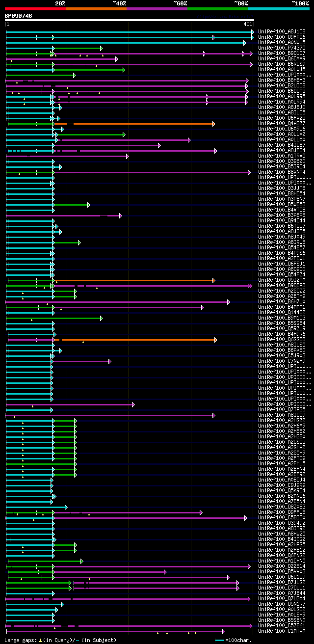Select label UniRef100_Q4A2Z7
Screen dimensions: 314x644
[282, 123]
